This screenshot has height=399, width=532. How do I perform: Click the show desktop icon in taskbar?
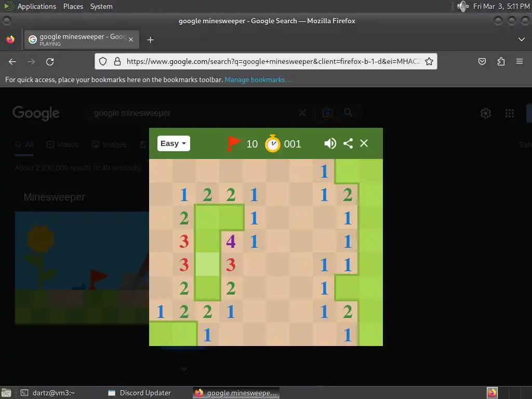coord(6,393)
